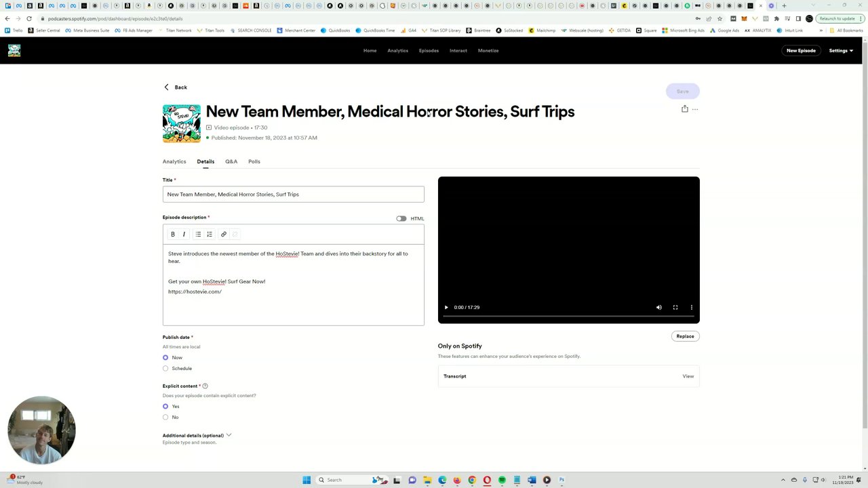Switch to the Details tab

click(205, 161)
